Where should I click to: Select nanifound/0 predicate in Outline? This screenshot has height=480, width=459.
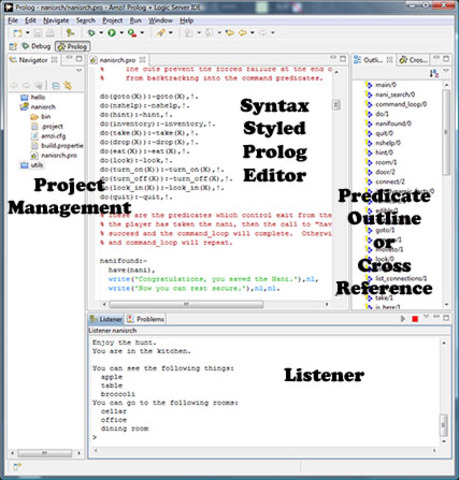pos(388,124)
